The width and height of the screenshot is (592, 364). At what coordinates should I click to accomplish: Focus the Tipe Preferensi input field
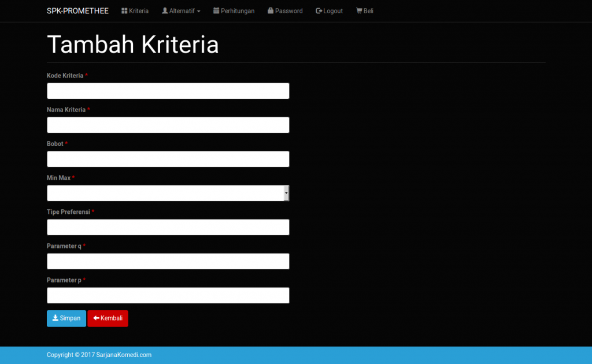tap(168, 227)
